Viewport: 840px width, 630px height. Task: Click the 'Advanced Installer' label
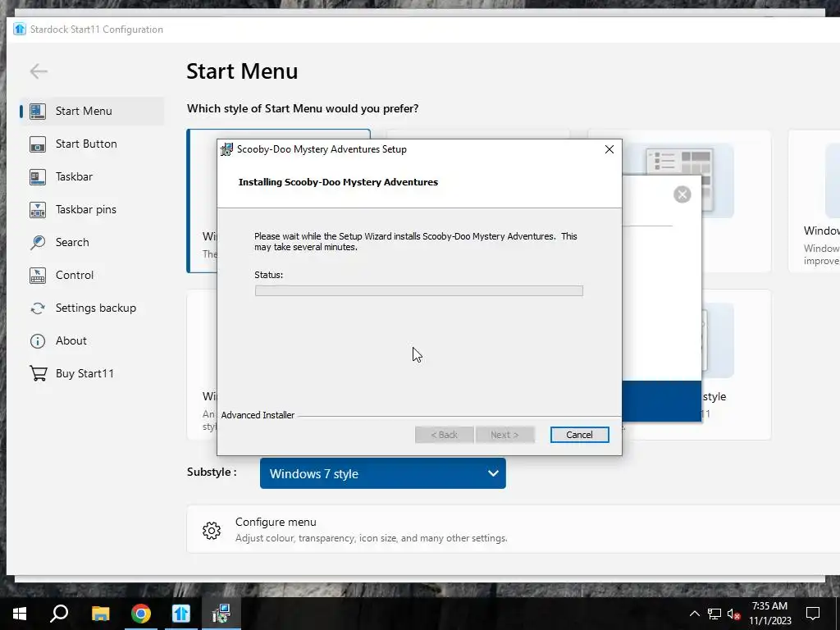point(258,415)
